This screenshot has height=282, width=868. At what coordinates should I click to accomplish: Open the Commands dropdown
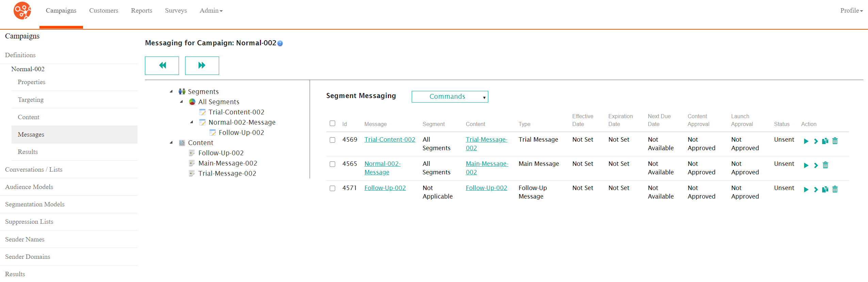449,97
